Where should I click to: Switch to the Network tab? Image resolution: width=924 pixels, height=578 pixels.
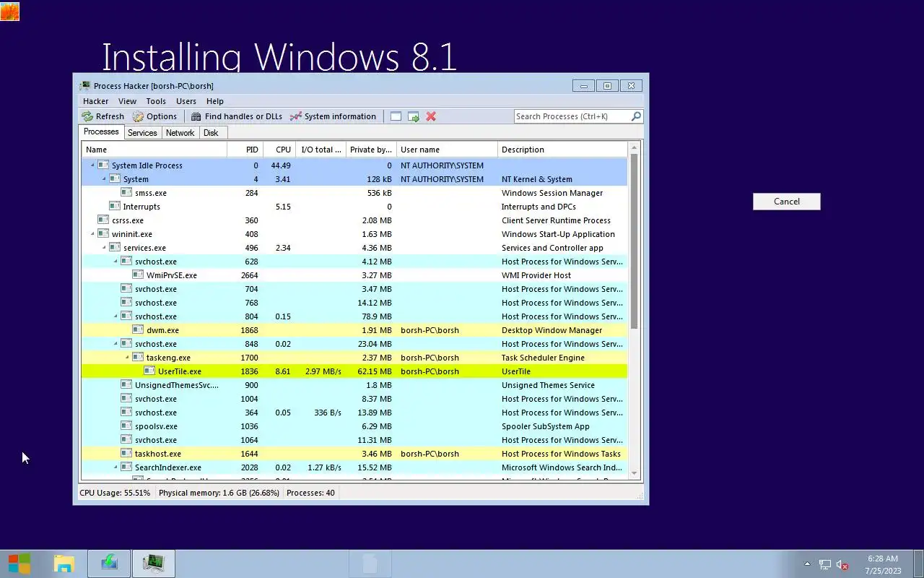[180, 133]
